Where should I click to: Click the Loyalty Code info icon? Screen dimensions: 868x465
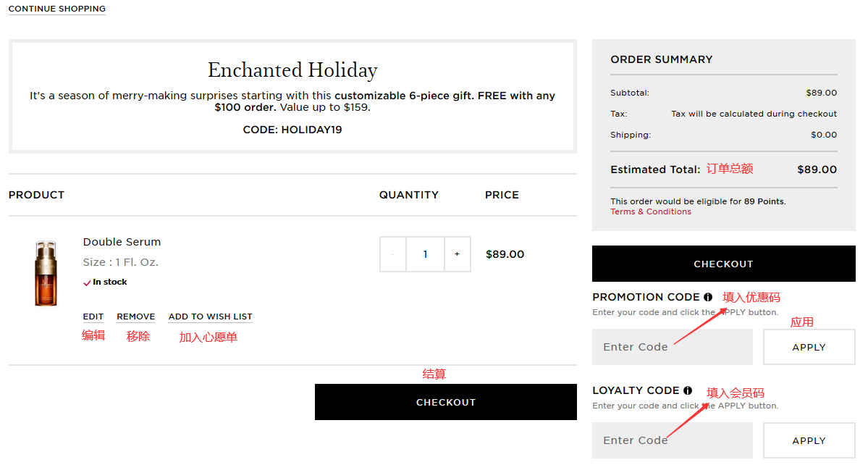pos(688,390)
